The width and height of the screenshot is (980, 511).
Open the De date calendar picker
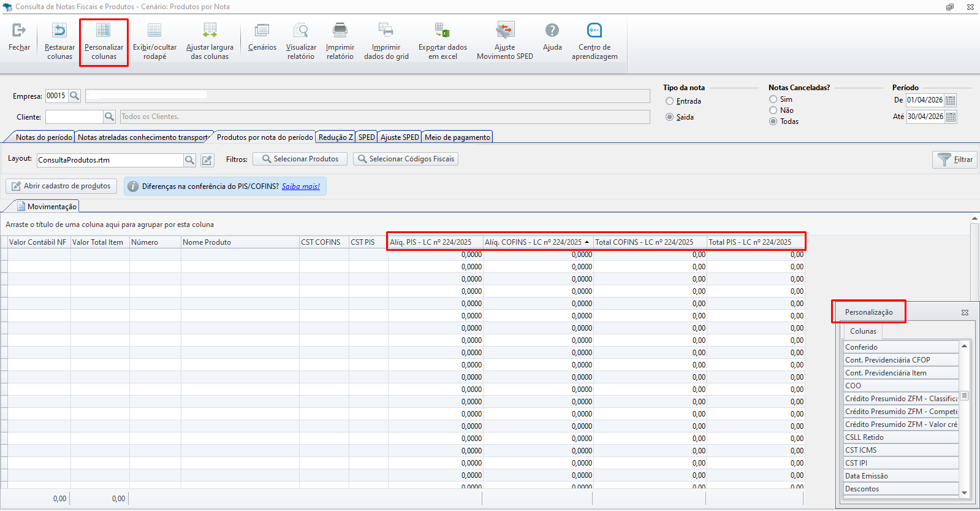point(951,100)
